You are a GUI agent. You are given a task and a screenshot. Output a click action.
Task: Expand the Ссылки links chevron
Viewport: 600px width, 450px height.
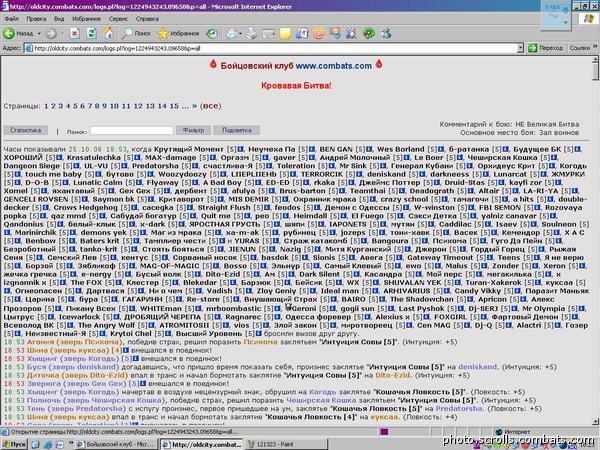(595, 47)
